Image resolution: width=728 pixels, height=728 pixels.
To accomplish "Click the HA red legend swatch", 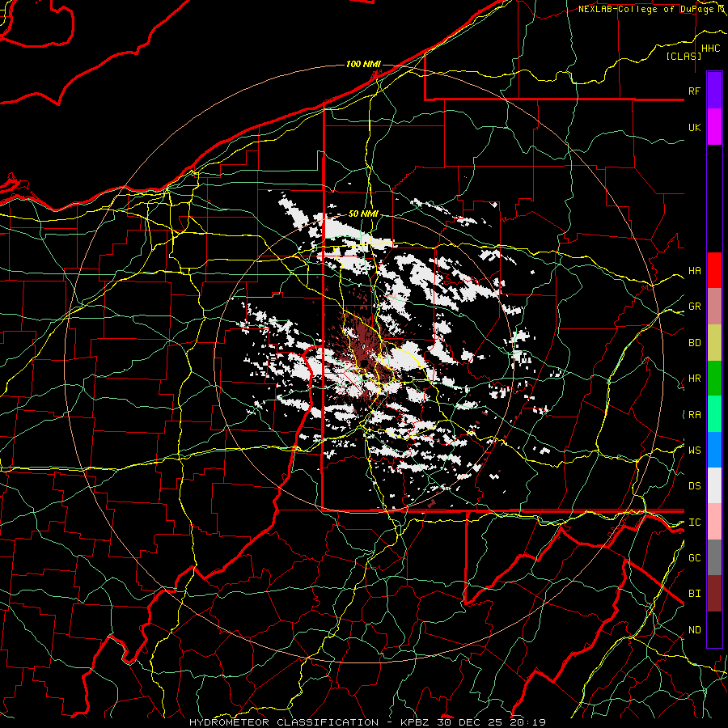I will pos(714,270).
